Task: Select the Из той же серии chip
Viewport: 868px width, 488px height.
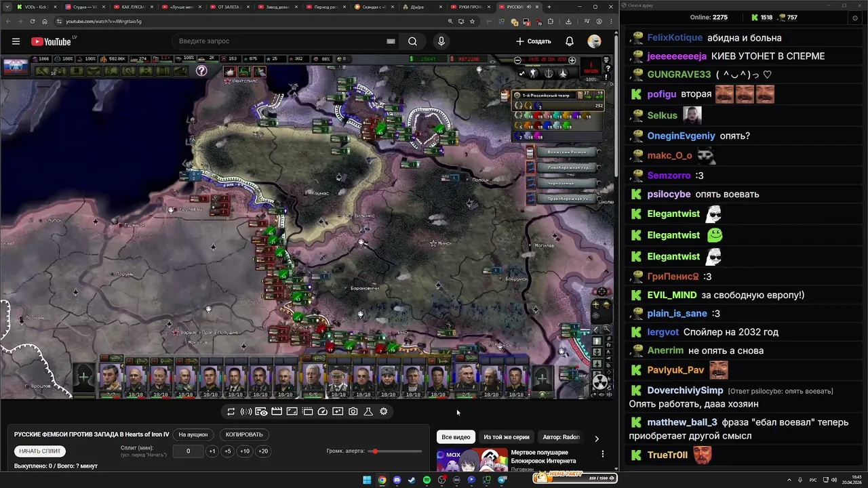Action: pos(507,437)
